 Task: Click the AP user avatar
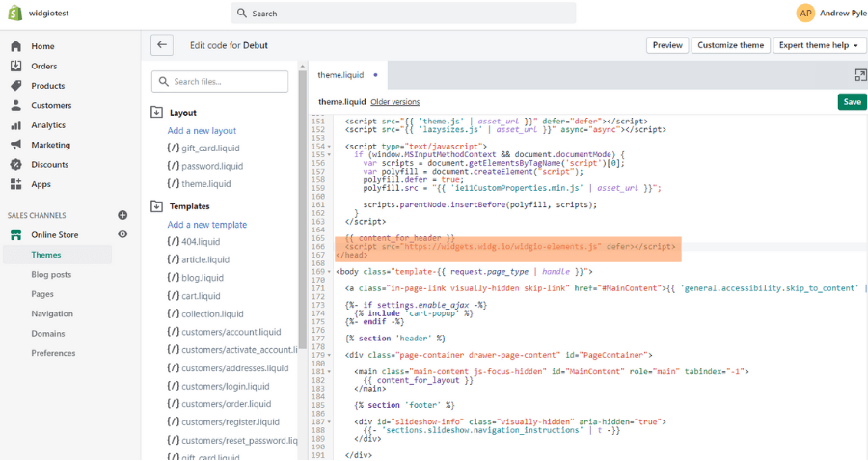point(805,13)
